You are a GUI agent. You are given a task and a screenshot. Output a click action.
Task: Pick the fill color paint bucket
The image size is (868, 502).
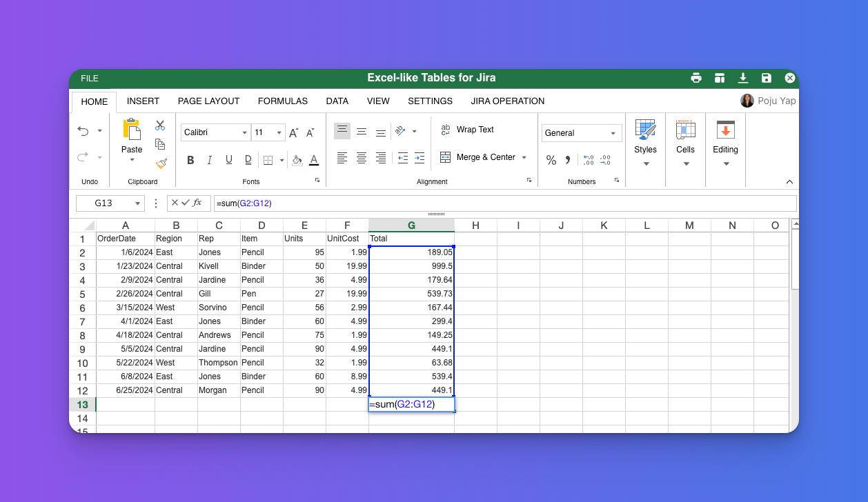click(x=297, y=160)
